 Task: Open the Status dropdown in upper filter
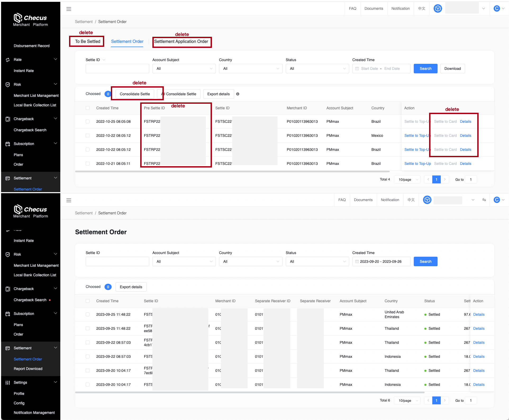tap(317, 69)
